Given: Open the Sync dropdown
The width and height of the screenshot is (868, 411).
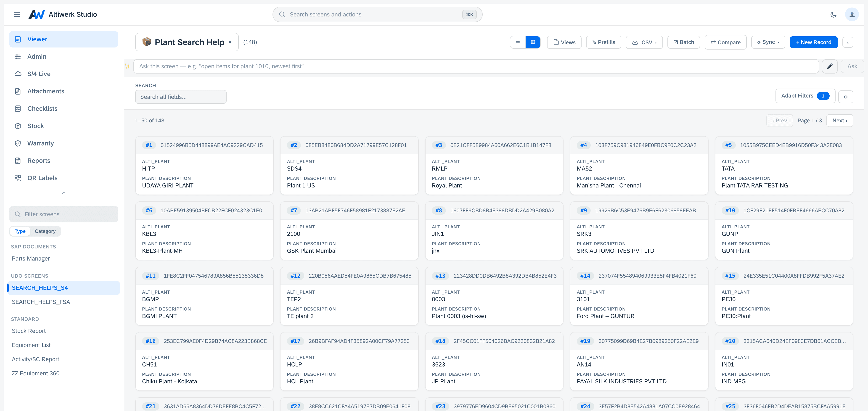Looking at the screenshot, I should [768, 42].
